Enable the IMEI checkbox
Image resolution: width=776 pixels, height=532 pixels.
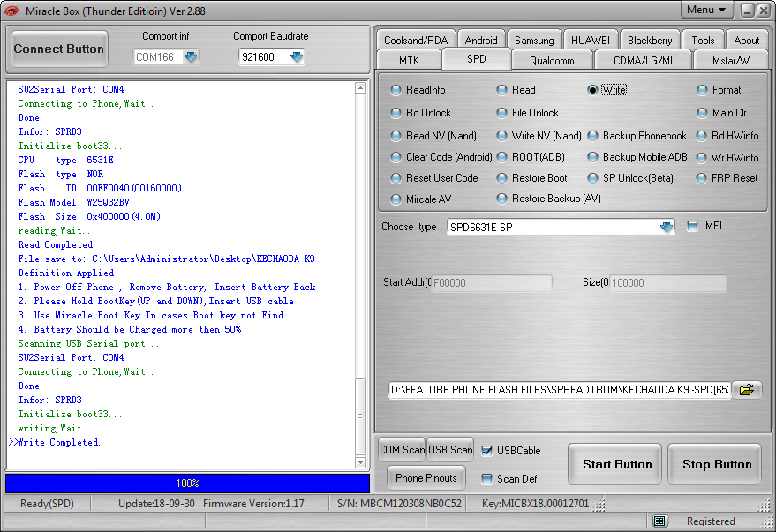click(692, 226)
